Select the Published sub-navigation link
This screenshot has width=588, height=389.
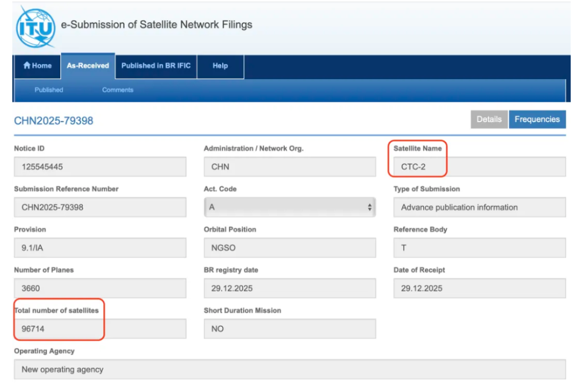pyautogui.click(x=49, y=90)
